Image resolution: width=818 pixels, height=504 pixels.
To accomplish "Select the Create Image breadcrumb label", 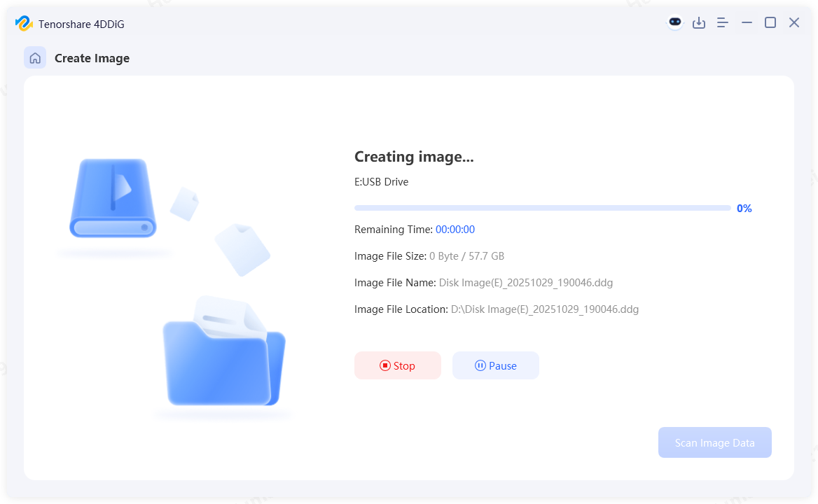I will coord(92,58).
